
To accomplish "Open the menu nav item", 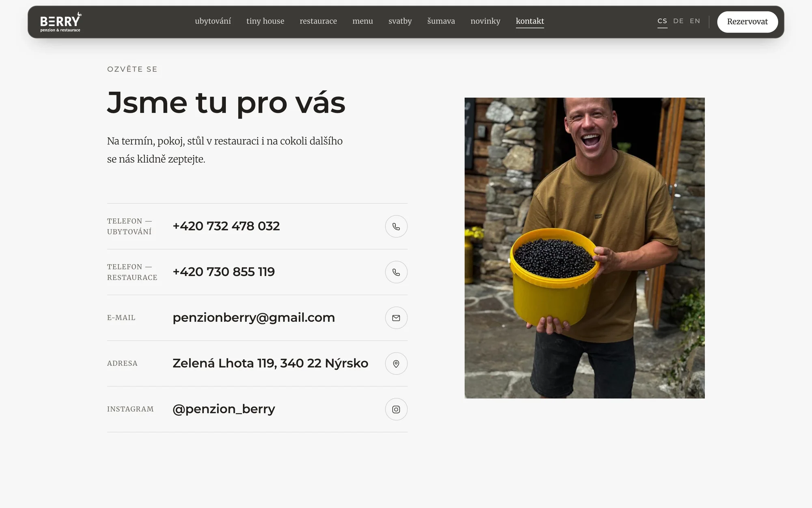I will tap(363, 21).
